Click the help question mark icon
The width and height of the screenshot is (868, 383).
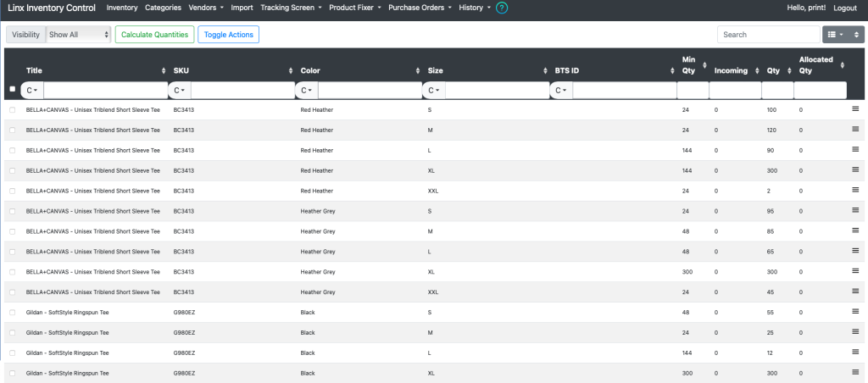(x=502, y=8)
